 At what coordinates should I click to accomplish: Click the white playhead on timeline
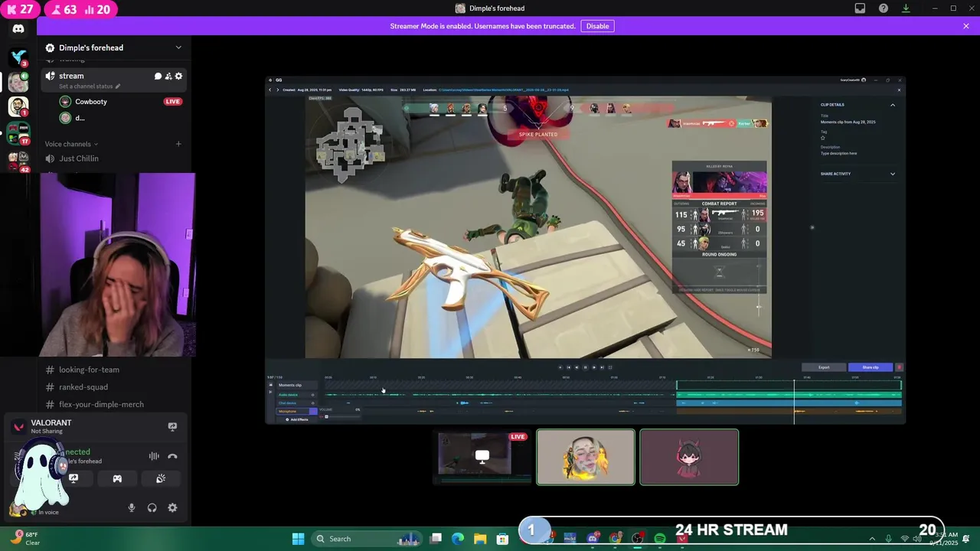[x=794, y=400]
